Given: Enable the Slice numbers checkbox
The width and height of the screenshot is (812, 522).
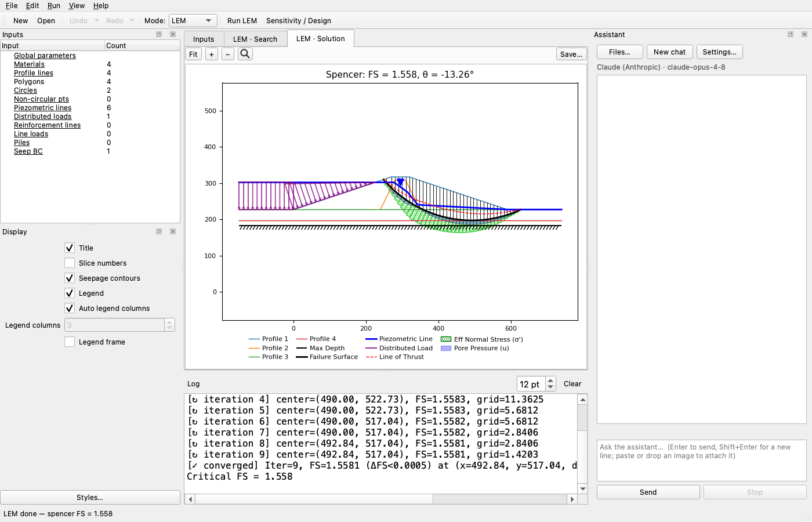Looking at the screenshot, I should tap(70, 263).
